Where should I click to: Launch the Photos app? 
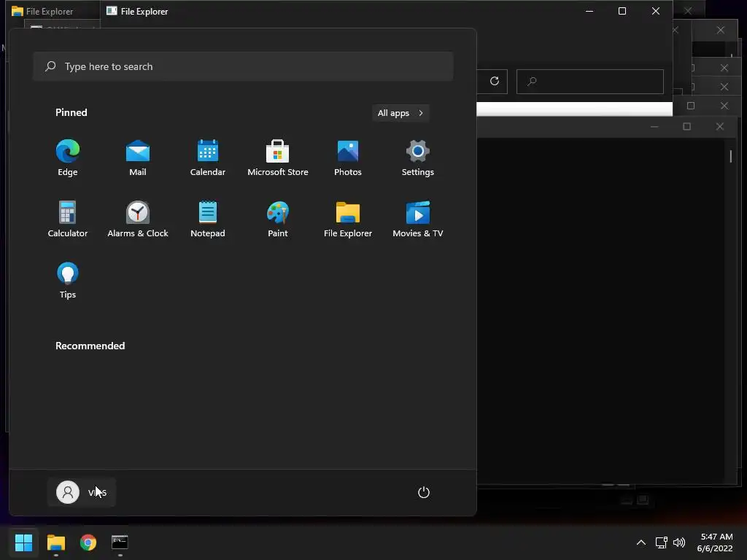[348, 157]
